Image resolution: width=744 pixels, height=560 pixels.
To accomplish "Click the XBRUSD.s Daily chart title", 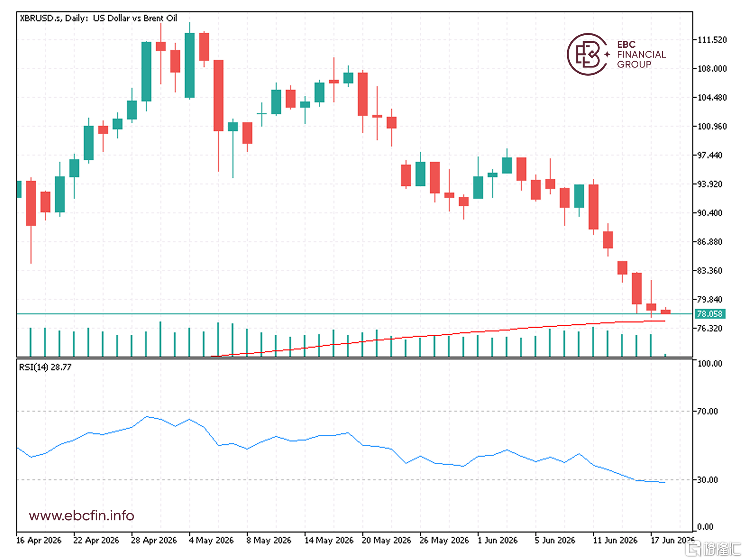I will 98,18.
